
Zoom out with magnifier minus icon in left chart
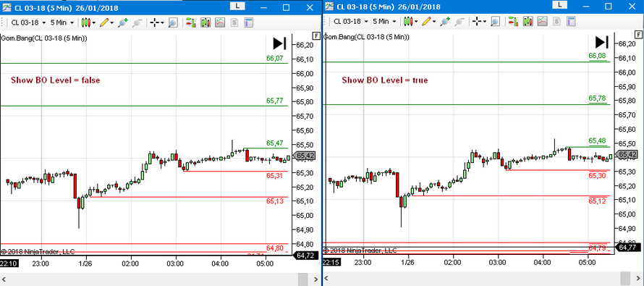[x=137, y=22]
